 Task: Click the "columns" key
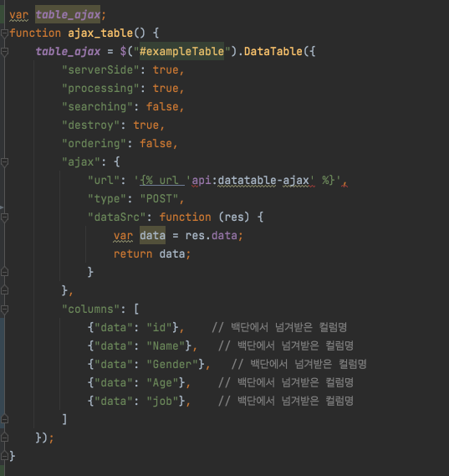pyautogui.click(x=90, y=309)
